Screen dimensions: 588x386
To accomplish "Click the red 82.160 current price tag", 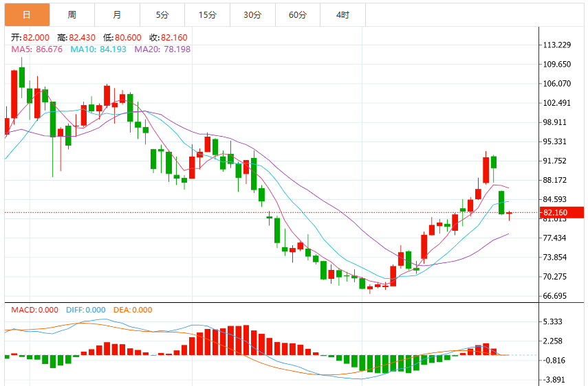I will (x=562, y=212).
